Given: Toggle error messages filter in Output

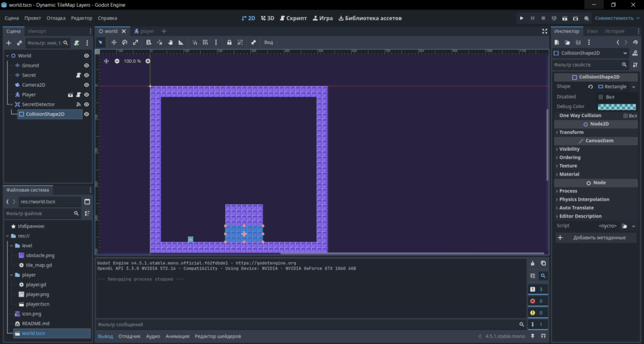Looking at the screenshot, I should click(x=538, y=301).
